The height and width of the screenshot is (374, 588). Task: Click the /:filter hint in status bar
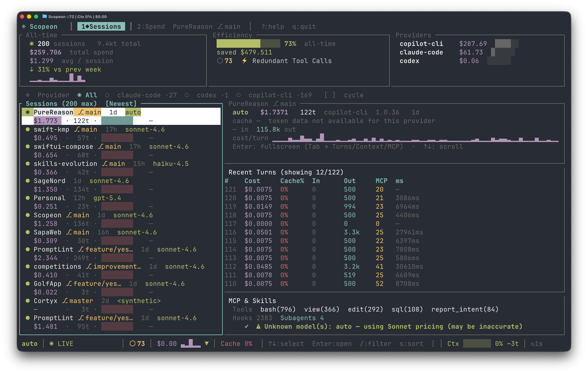pos(376,344)
